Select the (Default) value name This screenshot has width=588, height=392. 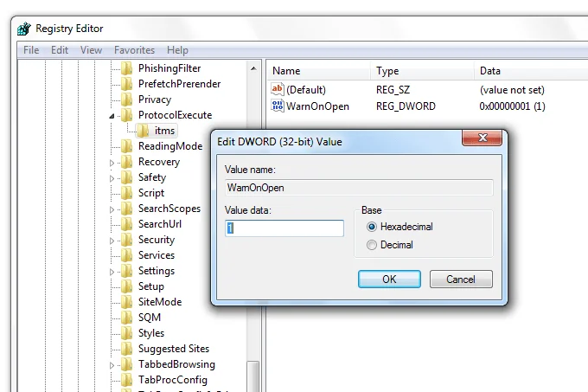click(x=306, y=90)
